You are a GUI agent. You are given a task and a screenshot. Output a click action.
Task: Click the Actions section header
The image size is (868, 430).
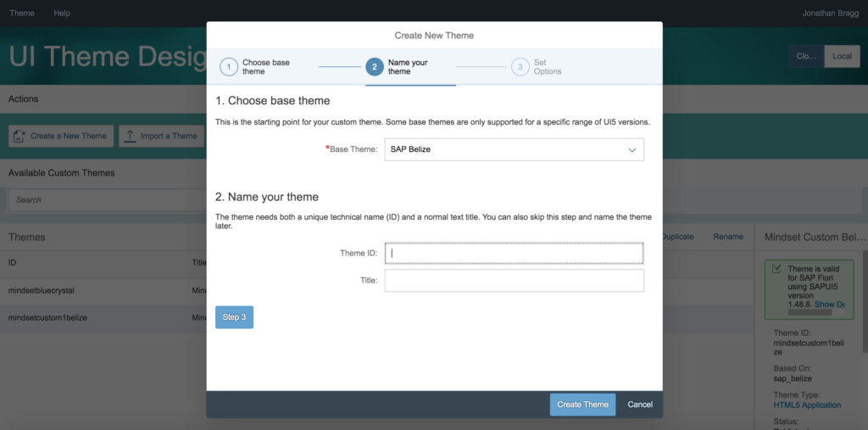(x=23, y=98)
